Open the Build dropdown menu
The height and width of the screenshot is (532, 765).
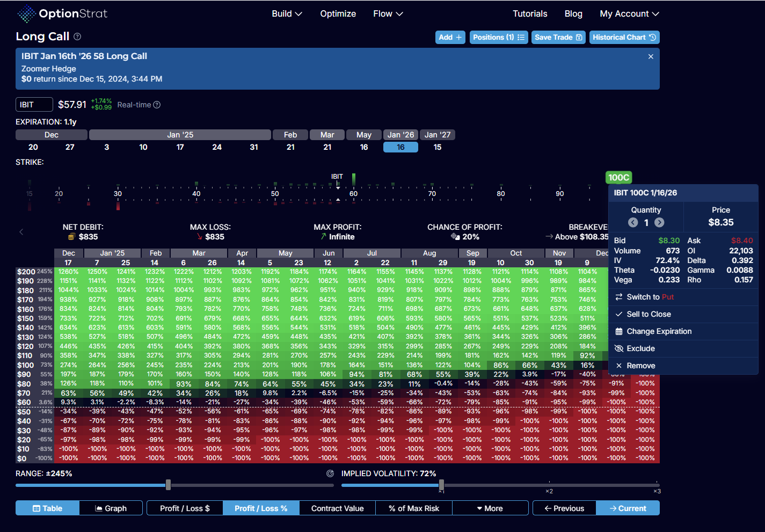pos(287,14)
